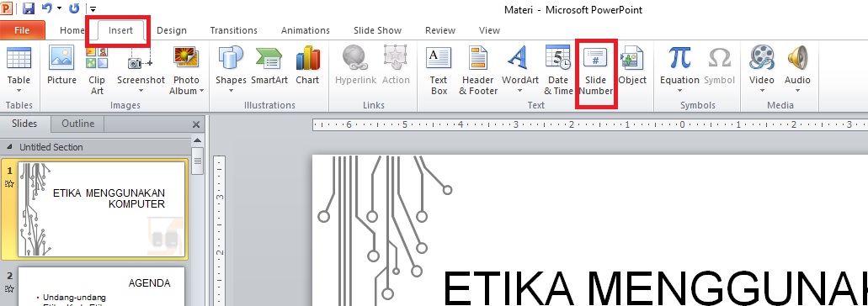
Task: Redo the last action
Action: point(74,9)
